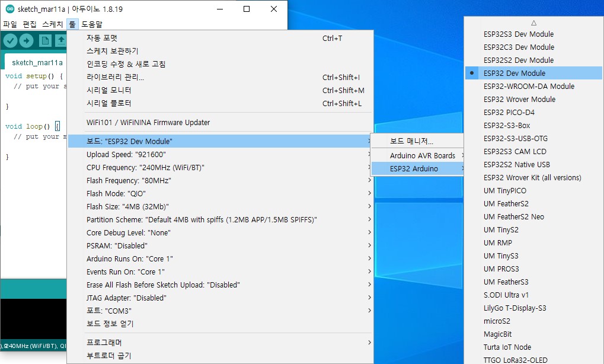Screen dimensions: 604x364
Task: Click inside the void loop() code line
Action: [x=33, y=126]
